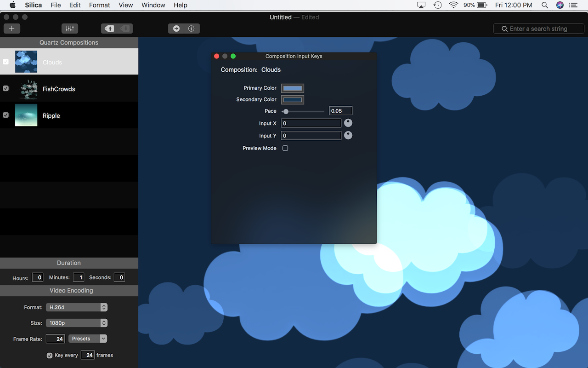Click the Video Encoding section header
588x368 pixels.
(x=69, y=290)
